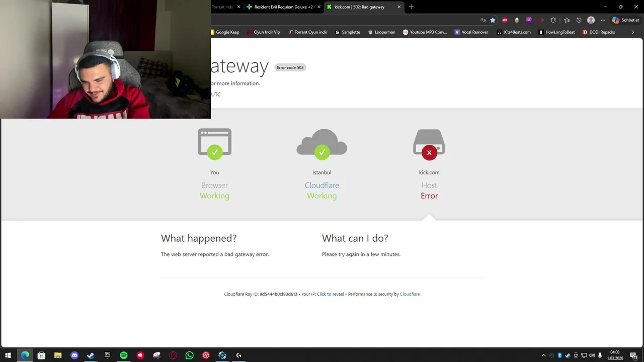Open the volume speaker tray icon
This screenshot has height=362, width=644.
[592, 355]
